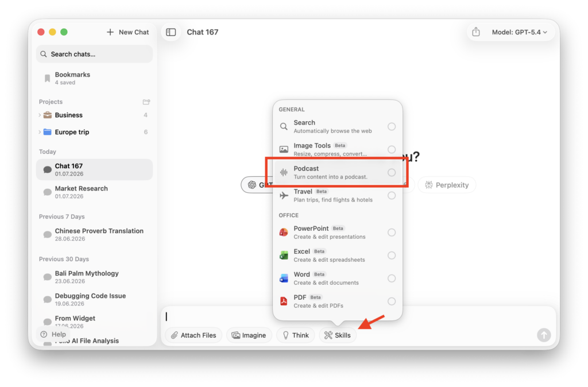Screen dimensions: 588x387
Task: Click the message text input area
Action: [358, 316]
